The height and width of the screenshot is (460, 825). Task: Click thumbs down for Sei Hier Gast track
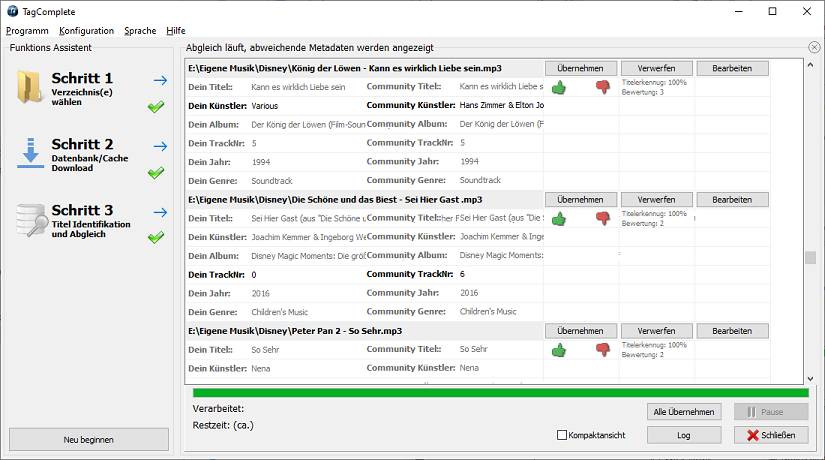click(603, 218)
